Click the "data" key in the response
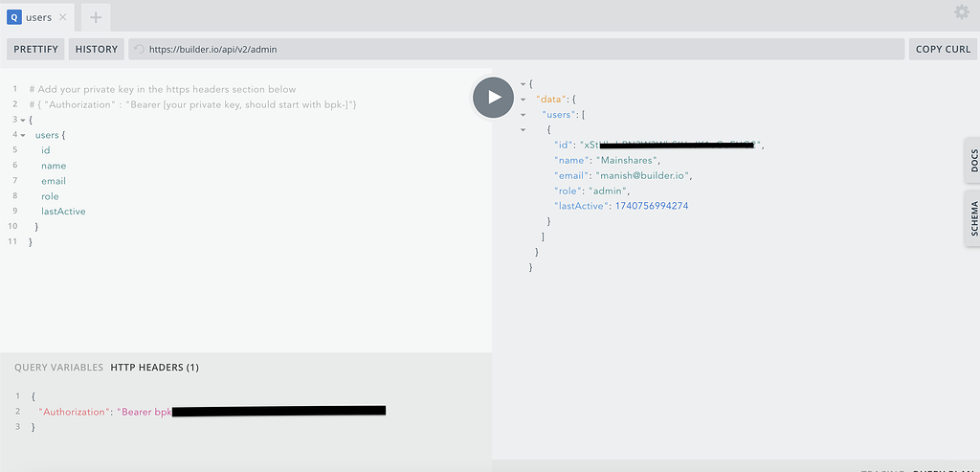Screen dimensions: 980x472 coord(551,99)
